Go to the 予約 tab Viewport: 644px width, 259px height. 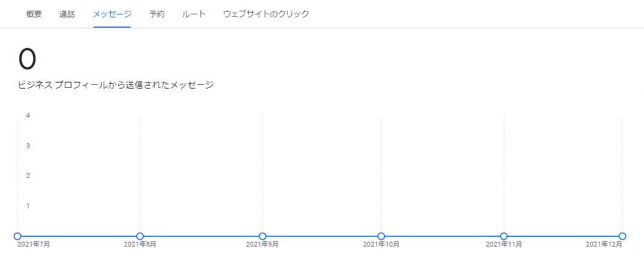coord(157,14)
